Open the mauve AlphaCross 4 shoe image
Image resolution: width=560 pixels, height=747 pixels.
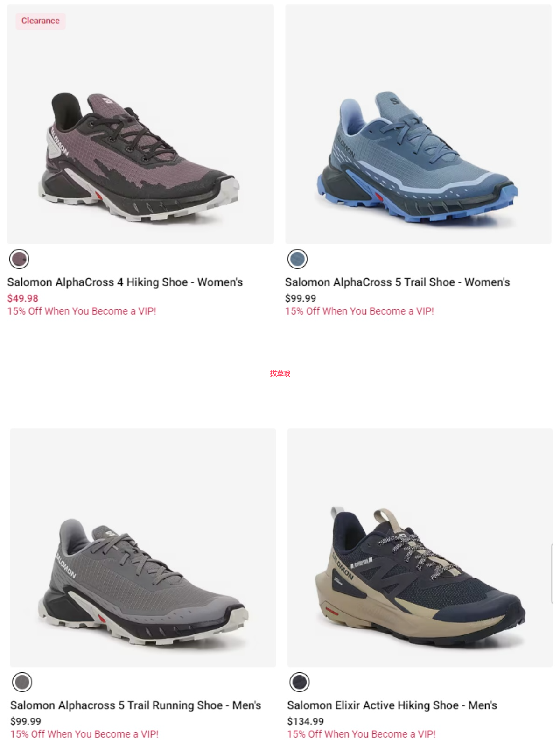pyautogui.click(x=140, y=124)
